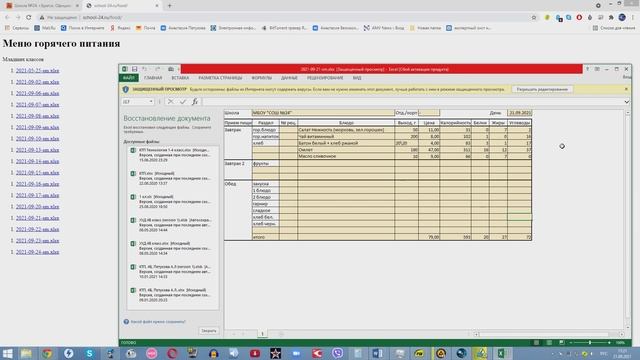Screen dimensions: 640x360
Task: Click the which-file-to-save help link
Action: coord(158,322)
